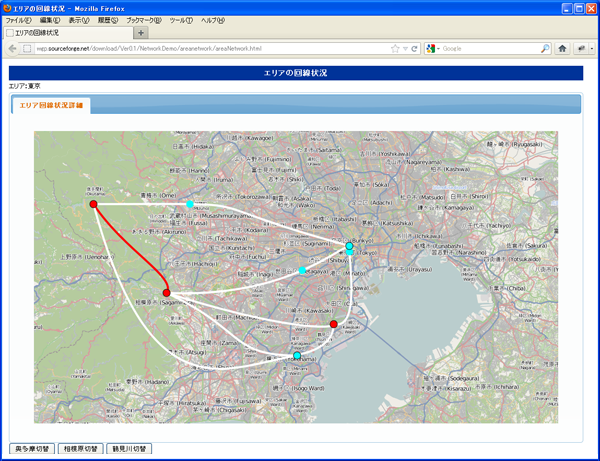
Task: Click the 相模原切替 button
Action: [x=81, y=449]
